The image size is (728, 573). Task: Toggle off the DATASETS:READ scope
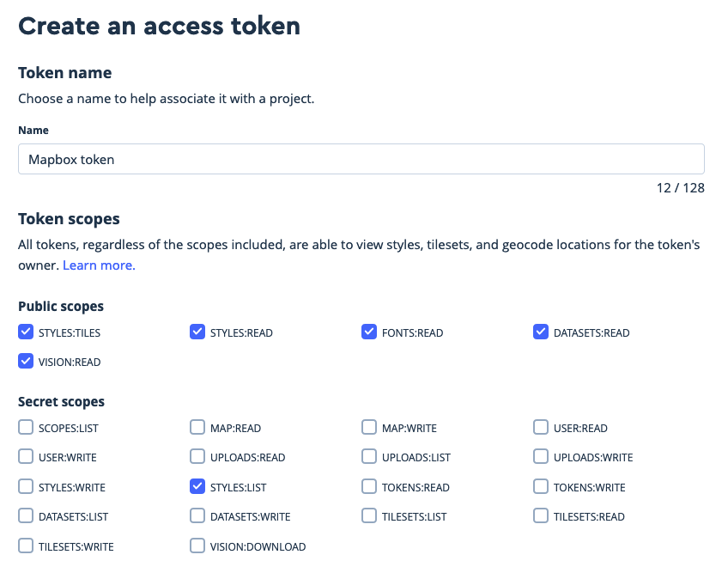pyautogui.click(x=541, y=332)
